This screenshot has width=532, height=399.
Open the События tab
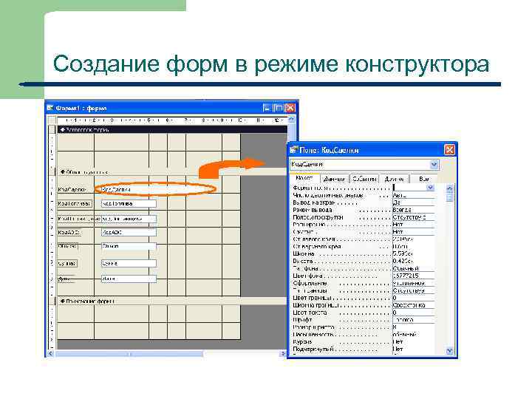pyautogui.click(x=364, y=179)
